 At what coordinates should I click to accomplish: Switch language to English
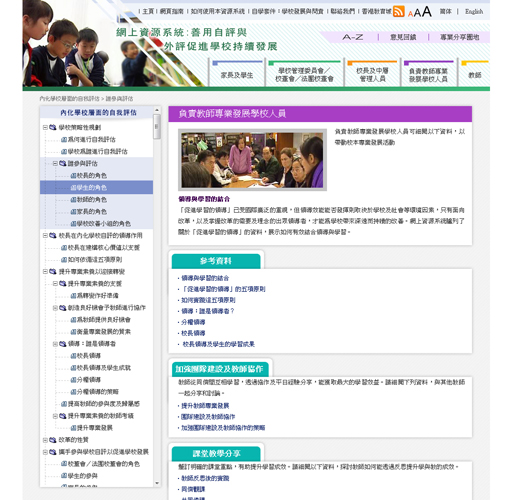(474, 12)
